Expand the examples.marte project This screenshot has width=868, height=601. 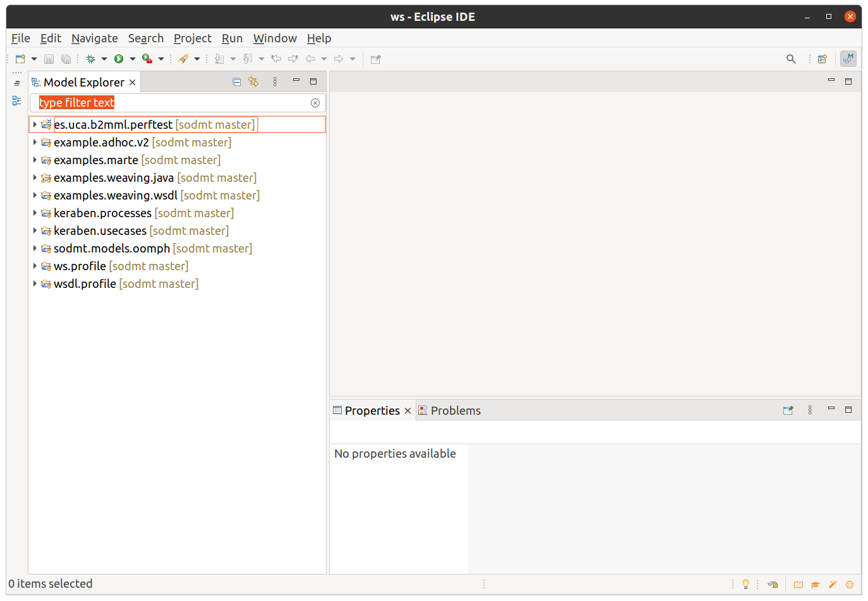pyautogui.click(x=35, y=160)
